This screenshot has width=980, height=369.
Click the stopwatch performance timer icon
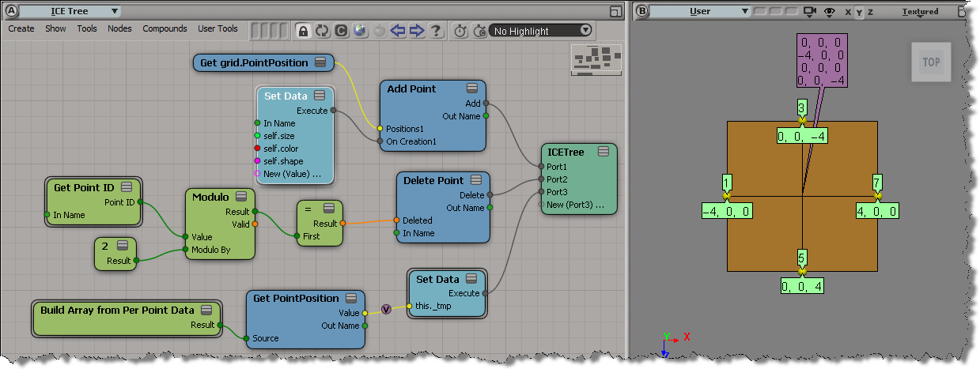pyautogui.click(x=461, y=31)
